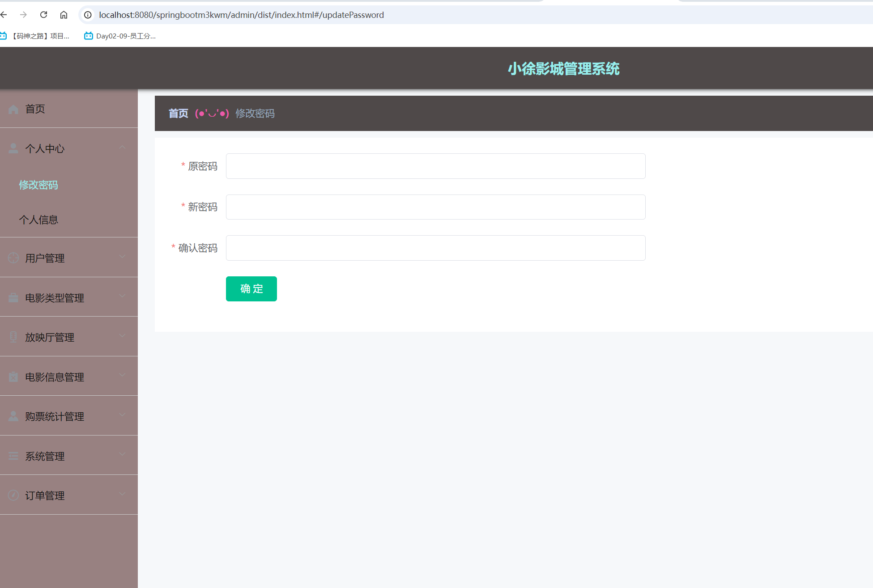
Task: Expand the 用户管理 chevron arrow
Action: pos(122,257)
